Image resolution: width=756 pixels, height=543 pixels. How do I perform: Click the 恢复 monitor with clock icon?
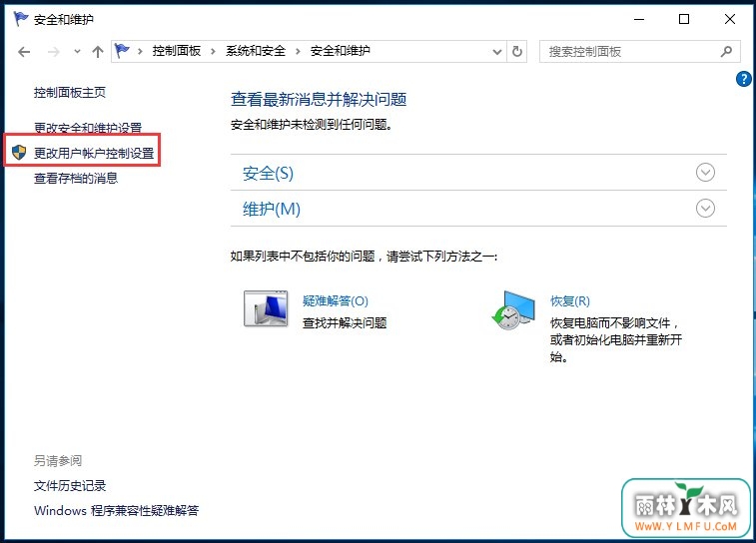513,309
